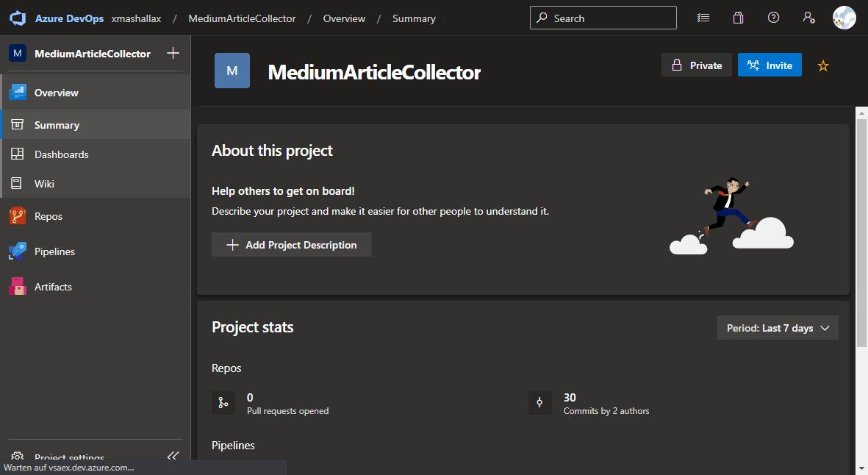Create a new project with the plus icon
This screenshot has width=868, height=475.
tap(173, 53)
